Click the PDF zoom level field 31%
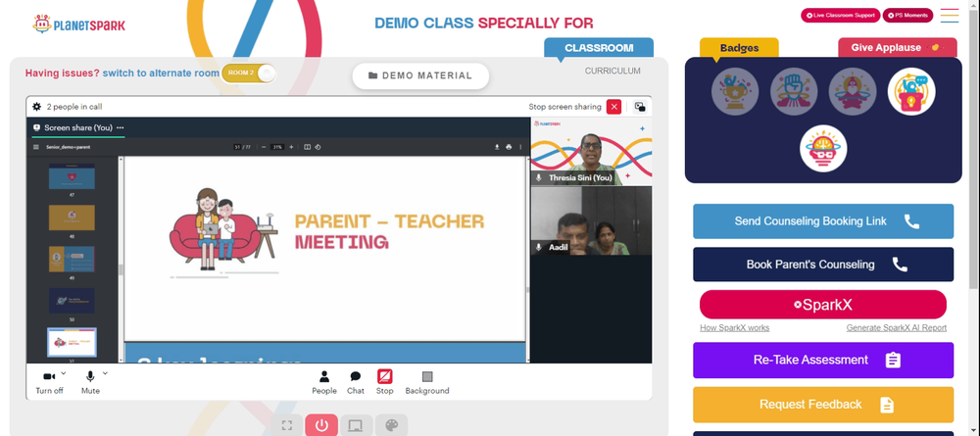Viewport: 980px width, 436px height. click(x=277, y=147)
